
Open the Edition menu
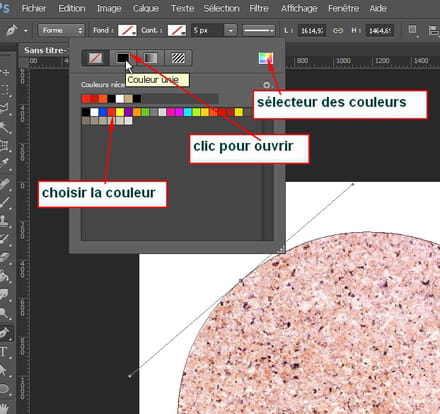72,8
